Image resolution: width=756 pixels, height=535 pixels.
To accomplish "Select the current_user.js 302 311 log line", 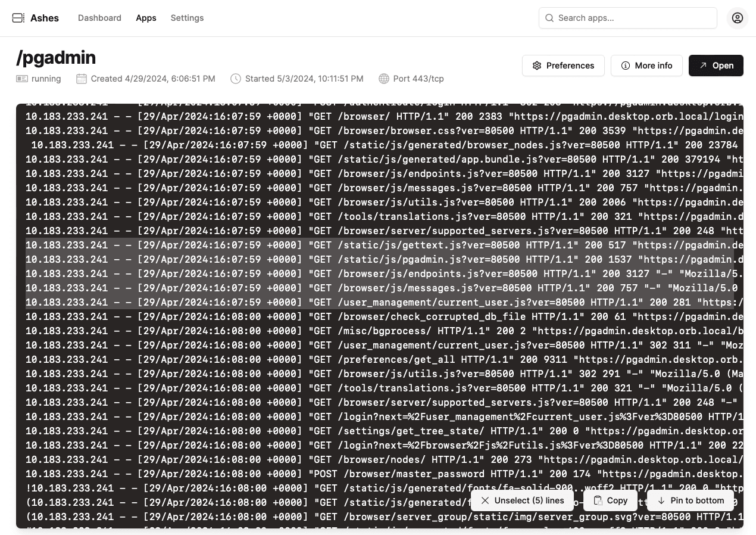I will (380, 345).
